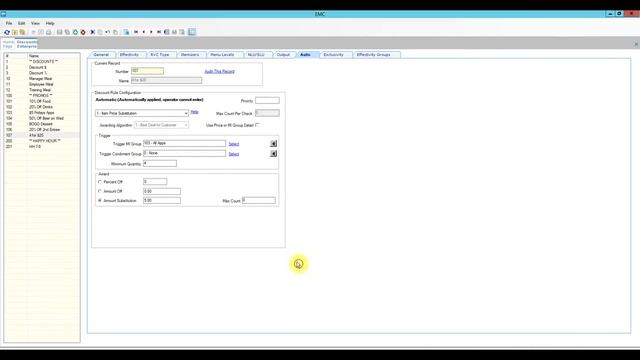Image resolution: width=640 pixels, height=360 pixels.
Task: Select the 20% Off 2nd Entree row
Action: tap(42, 129)
